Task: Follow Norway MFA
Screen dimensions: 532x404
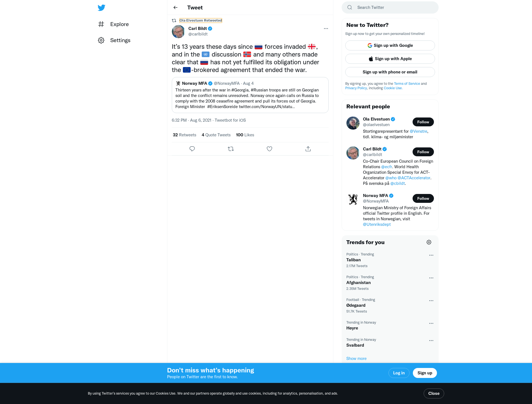Action: [x=423, y=198]
